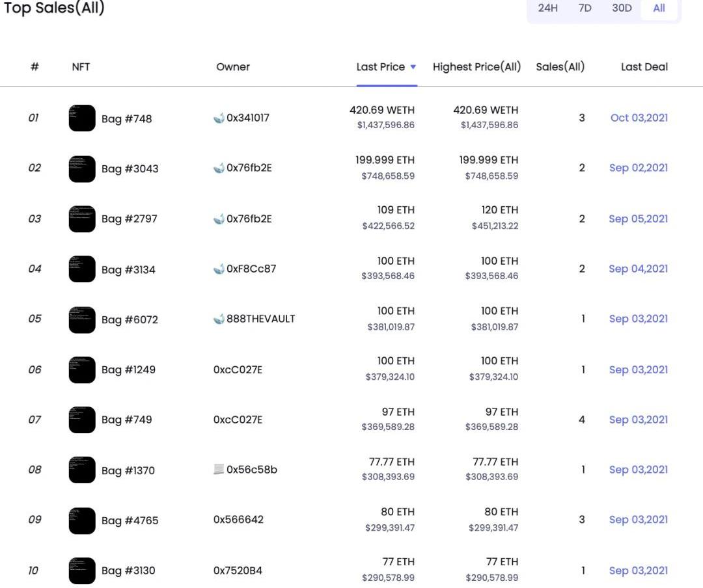Switch to the 24H time filter
Viewport: 703px width, 588px height.
pyautogui.click(x=547, y=8)
